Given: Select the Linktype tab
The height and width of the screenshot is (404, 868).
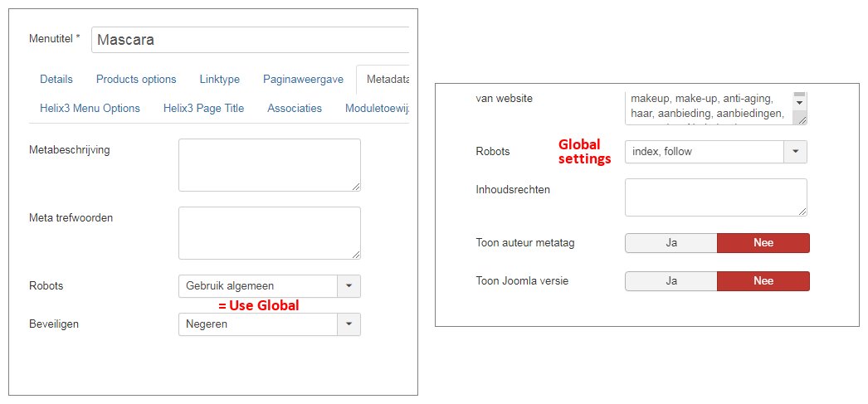Looking at the screenshot, I should (220, 79).
